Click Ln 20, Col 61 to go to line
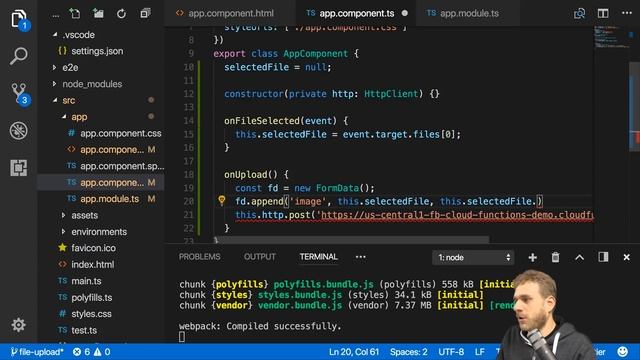640x360 pixels. (354, 351)
